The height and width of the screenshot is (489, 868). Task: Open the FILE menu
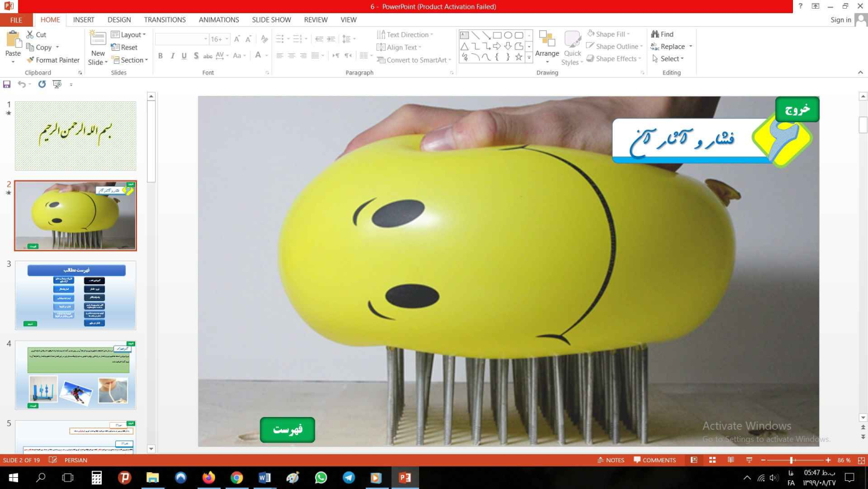point(15,20)
